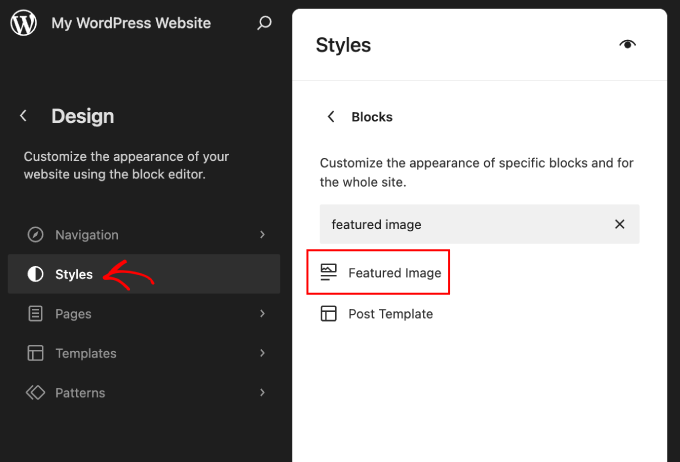Click the Templates layout icon
Screen dimensions: 680x462
36,353
